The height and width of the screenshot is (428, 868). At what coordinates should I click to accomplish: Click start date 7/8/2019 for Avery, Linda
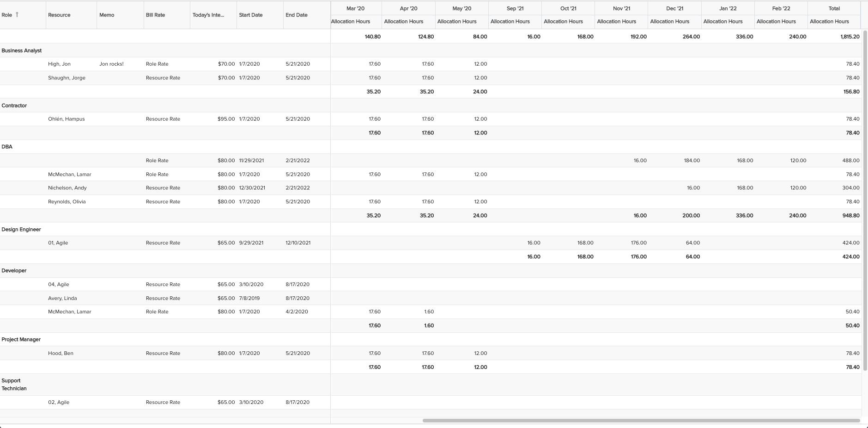pos(249,298)
